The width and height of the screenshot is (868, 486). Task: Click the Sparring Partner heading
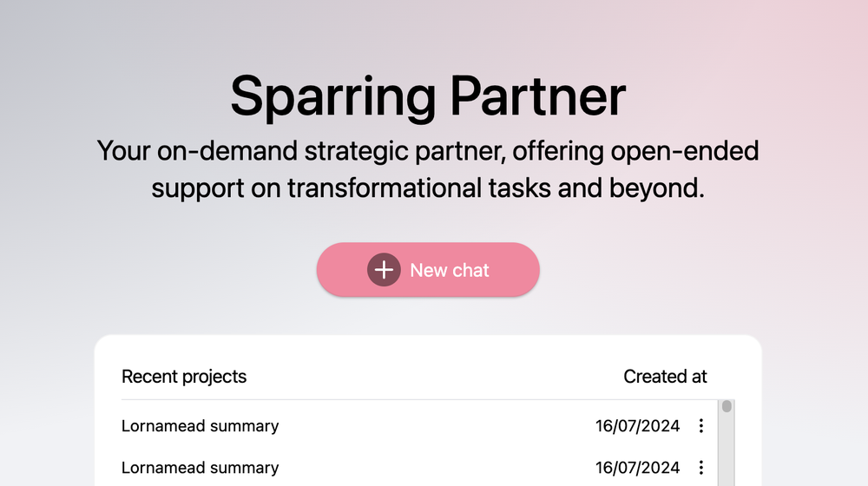pos(428,95)
